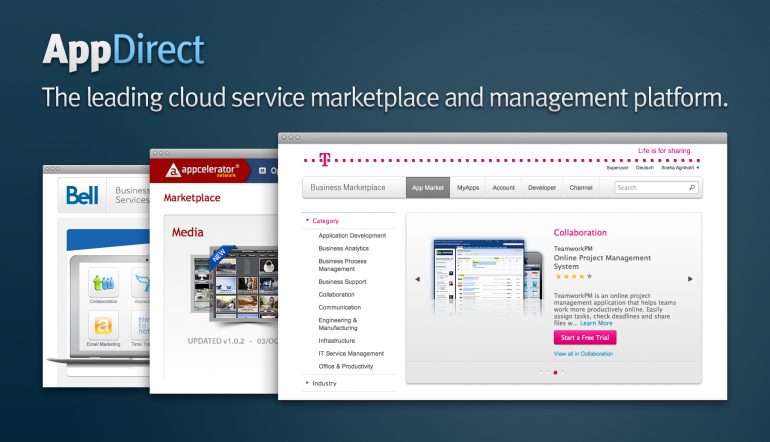Collapse the Category section
The width and height of the screenshot is (770, 442).
click(307, 220)
